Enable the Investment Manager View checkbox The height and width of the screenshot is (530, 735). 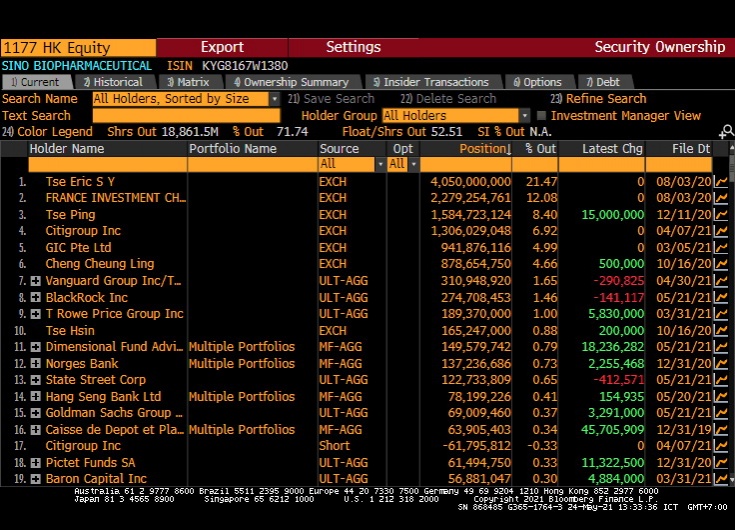(541, 116)
